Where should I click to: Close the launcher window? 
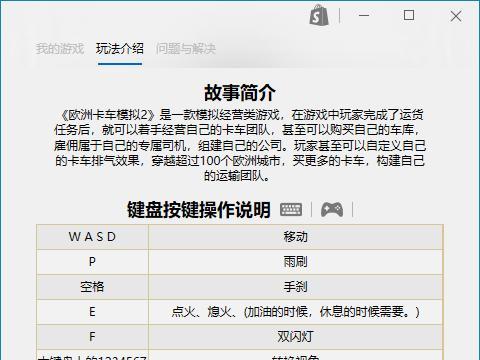[456, 15]
